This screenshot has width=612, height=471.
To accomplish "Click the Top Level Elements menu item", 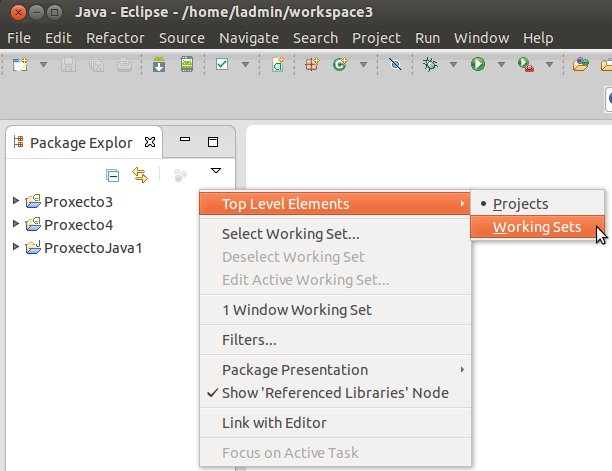I will click(x=335, y=204).
